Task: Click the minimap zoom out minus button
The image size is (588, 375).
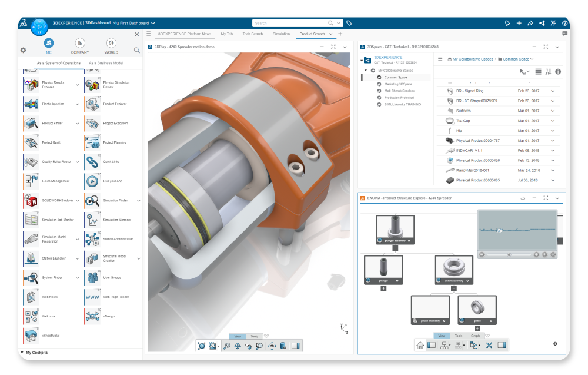Action: [x=482, y=254]
